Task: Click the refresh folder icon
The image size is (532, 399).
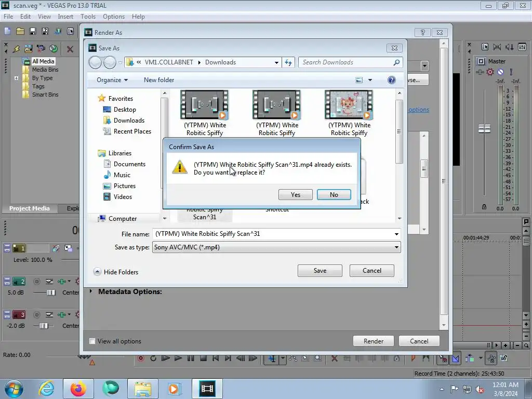Action: coord(288,62)
